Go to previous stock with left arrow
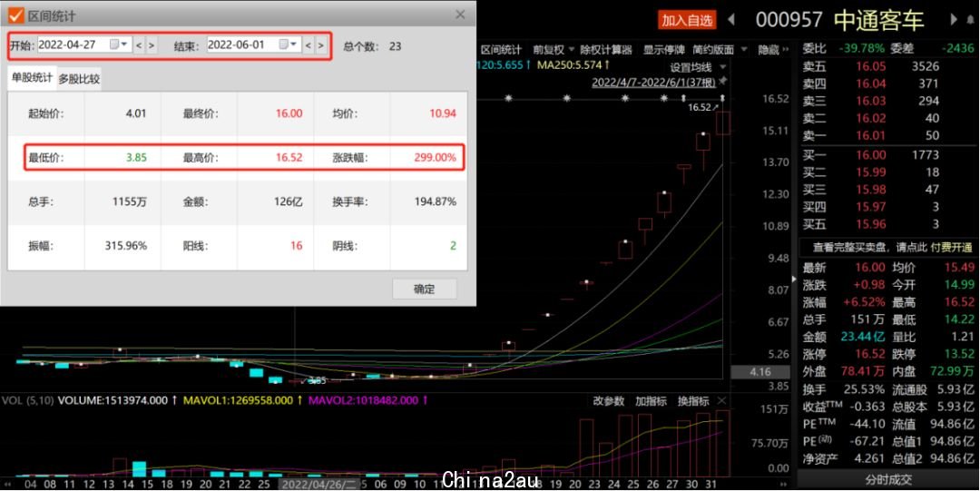This screenshot has width=980, height=491. pyautogui.click(x=731, y=20)
